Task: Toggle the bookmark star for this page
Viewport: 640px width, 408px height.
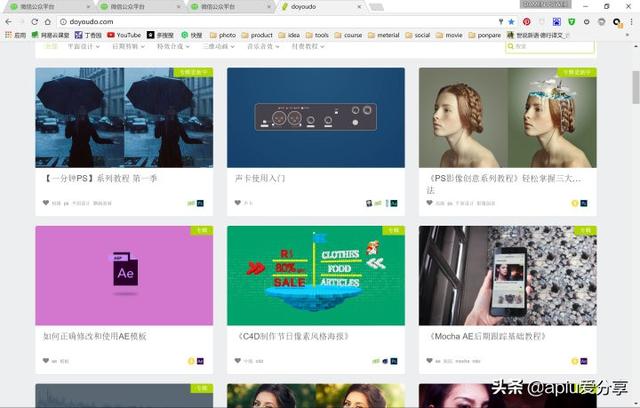Action: pyautogui.click(x=511, y=22)
